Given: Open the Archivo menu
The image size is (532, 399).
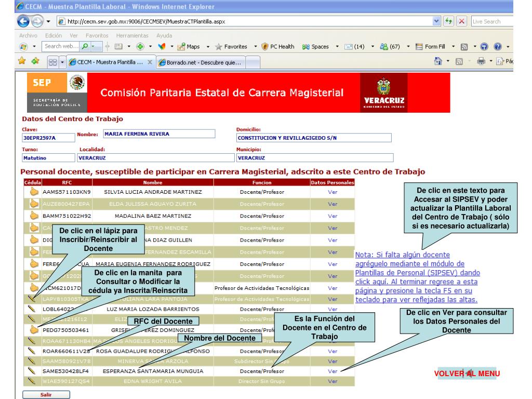Looking at the screenshot, I should pos(28,35).
